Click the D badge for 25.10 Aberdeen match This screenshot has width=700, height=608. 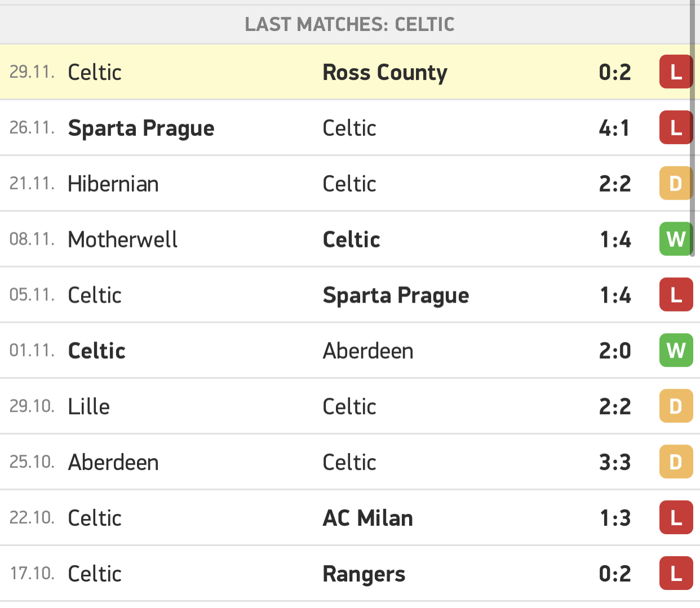point(676,462)
